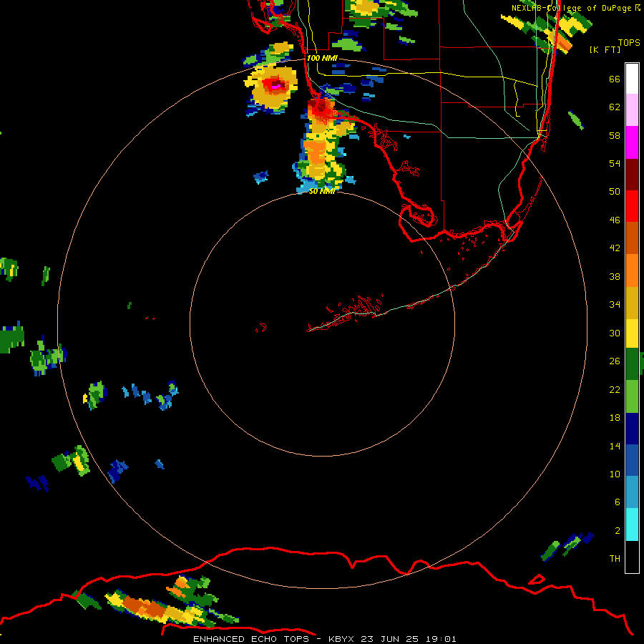This screenshot has width=644, height=644.
Task: Select the dark green legend swatch
Action: (632, 364)
